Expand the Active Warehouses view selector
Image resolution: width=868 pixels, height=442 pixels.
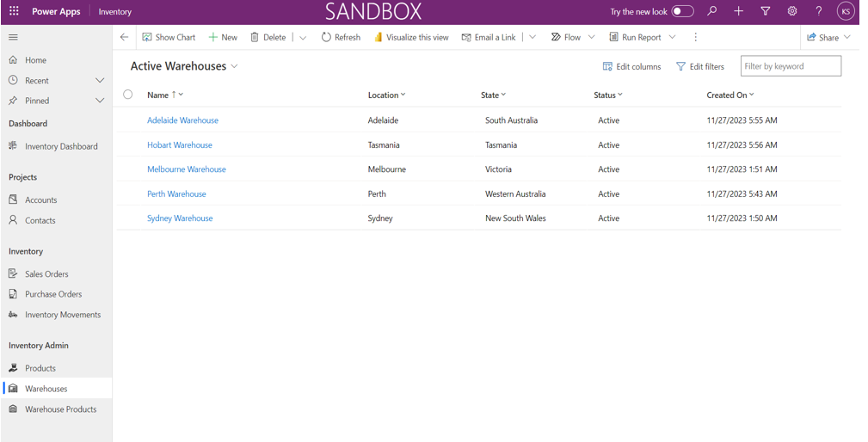234,66
